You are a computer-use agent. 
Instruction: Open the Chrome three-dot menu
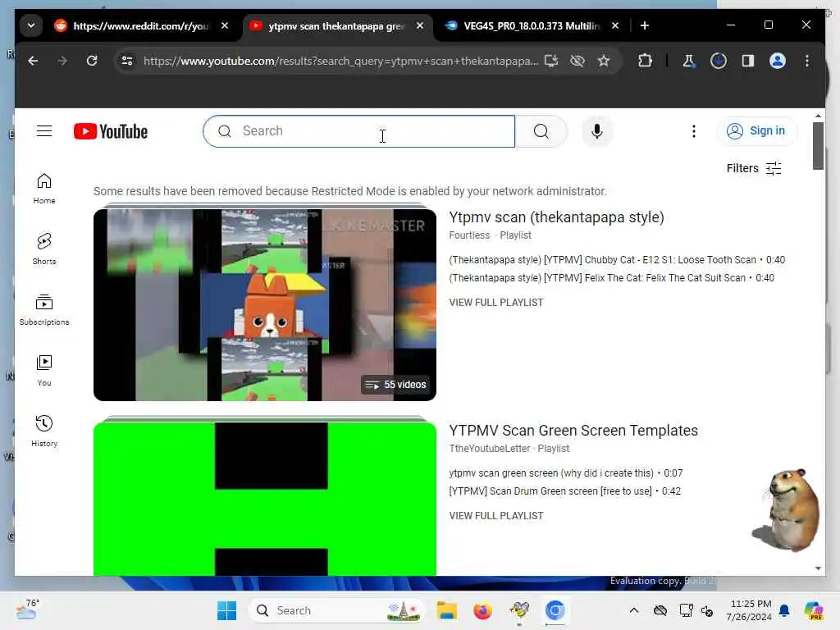[807, 61]
